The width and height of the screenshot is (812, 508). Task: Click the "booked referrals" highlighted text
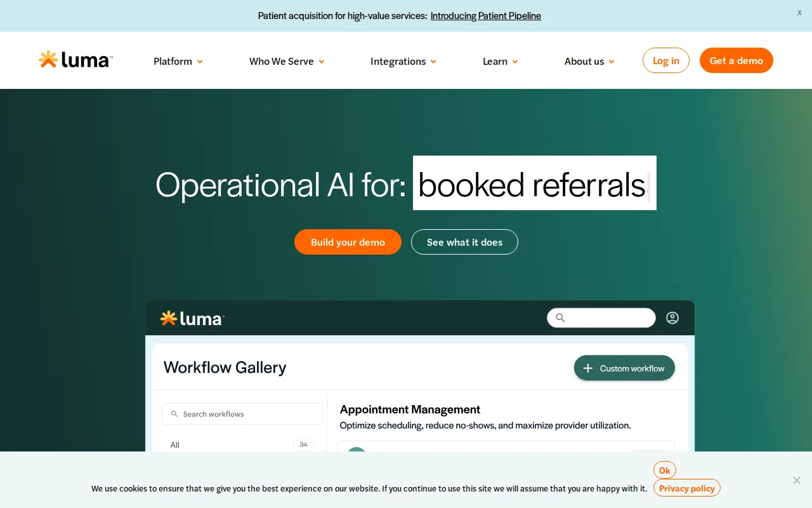(x=535, y=183)
